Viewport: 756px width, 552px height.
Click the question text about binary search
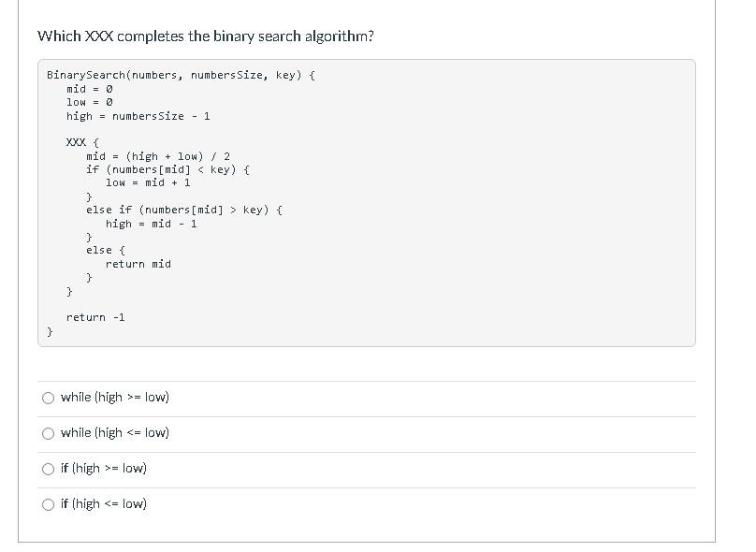click(x=206, y=36)
